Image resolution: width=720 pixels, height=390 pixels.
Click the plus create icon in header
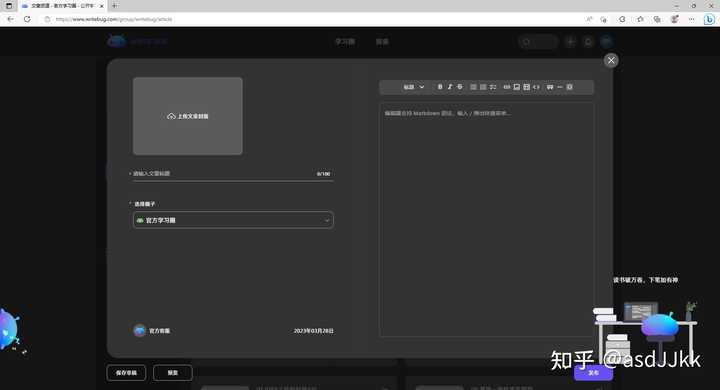(x=570, y=42)
